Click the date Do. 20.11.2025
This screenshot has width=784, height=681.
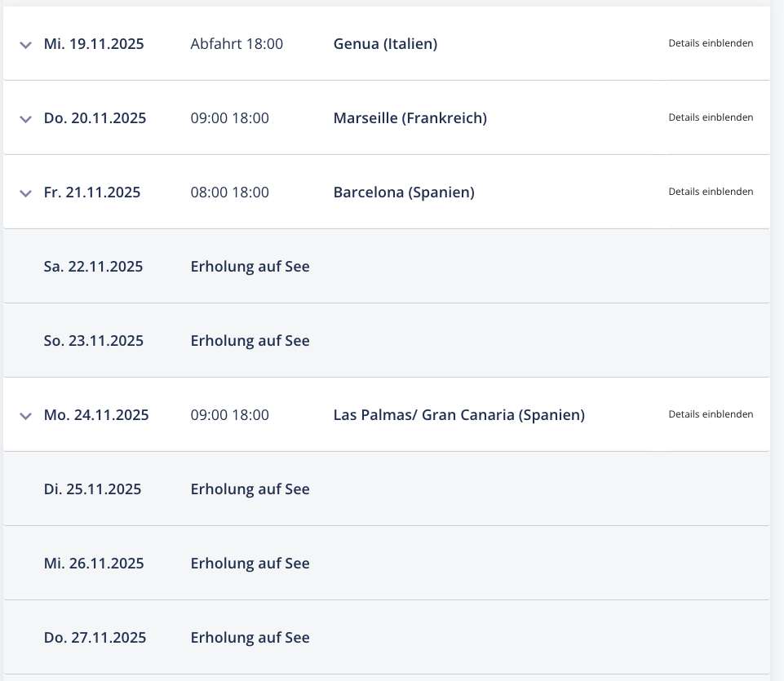tap(95, 118)
